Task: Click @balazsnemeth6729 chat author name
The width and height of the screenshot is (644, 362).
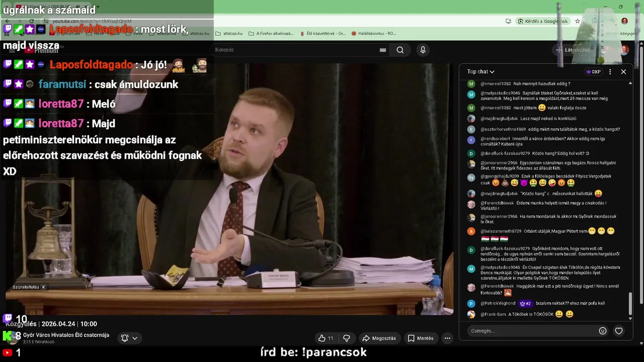Action: coord(501,231)
